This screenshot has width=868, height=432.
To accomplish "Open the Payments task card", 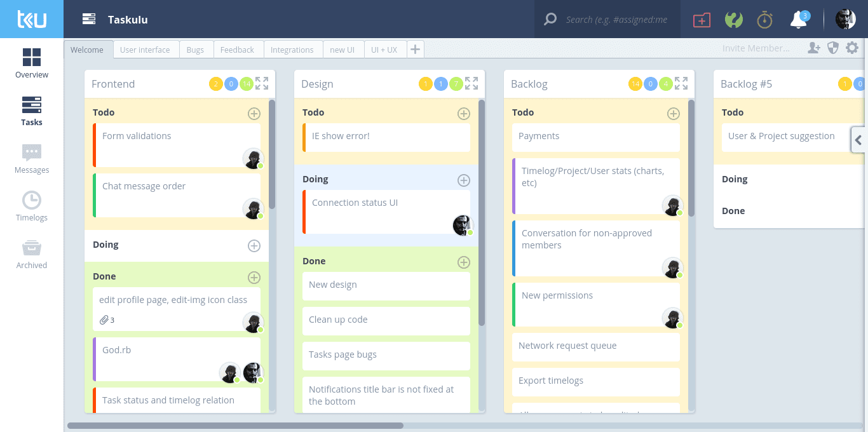I will (596, 137).
